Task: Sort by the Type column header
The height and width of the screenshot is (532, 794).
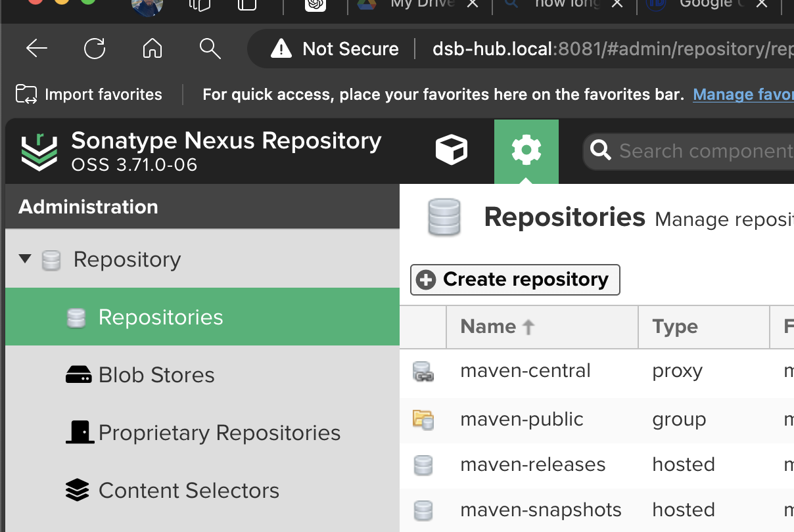Action: pyautogui.click(x=704, y=326)
